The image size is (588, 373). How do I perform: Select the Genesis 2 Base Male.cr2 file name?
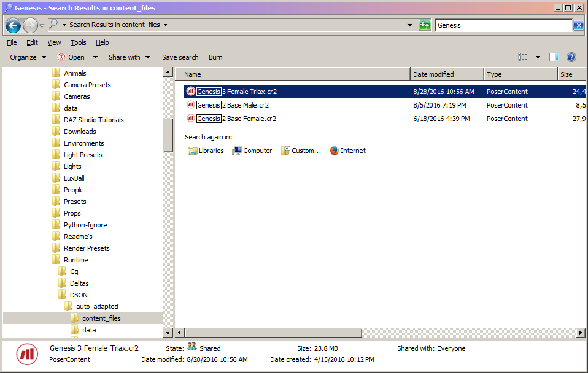[233, 105]
